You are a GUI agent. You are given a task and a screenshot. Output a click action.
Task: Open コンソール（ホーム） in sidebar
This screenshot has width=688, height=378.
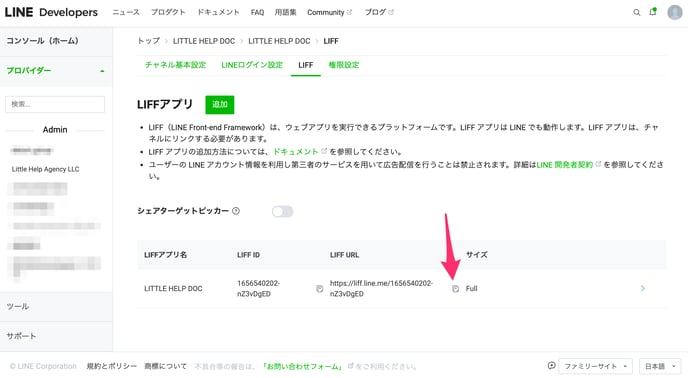(x=56, y=41)
